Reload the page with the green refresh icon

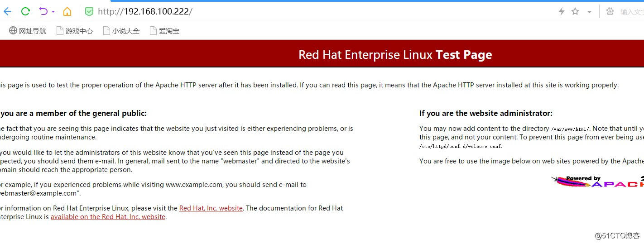(25, 11)
